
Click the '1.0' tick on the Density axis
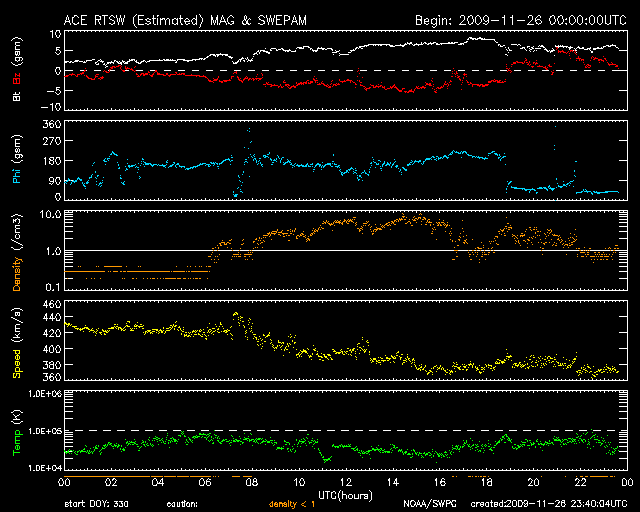pos(53,251)
